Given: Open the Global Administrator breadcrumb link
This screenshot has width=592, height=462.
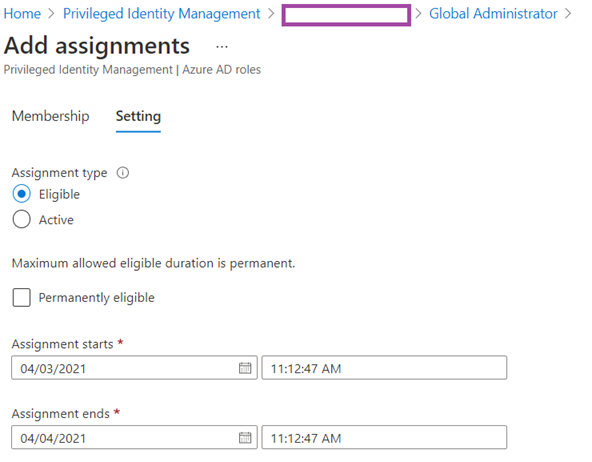Looking at the screenshot, I should pyautogui.click(x=493, y=14).
